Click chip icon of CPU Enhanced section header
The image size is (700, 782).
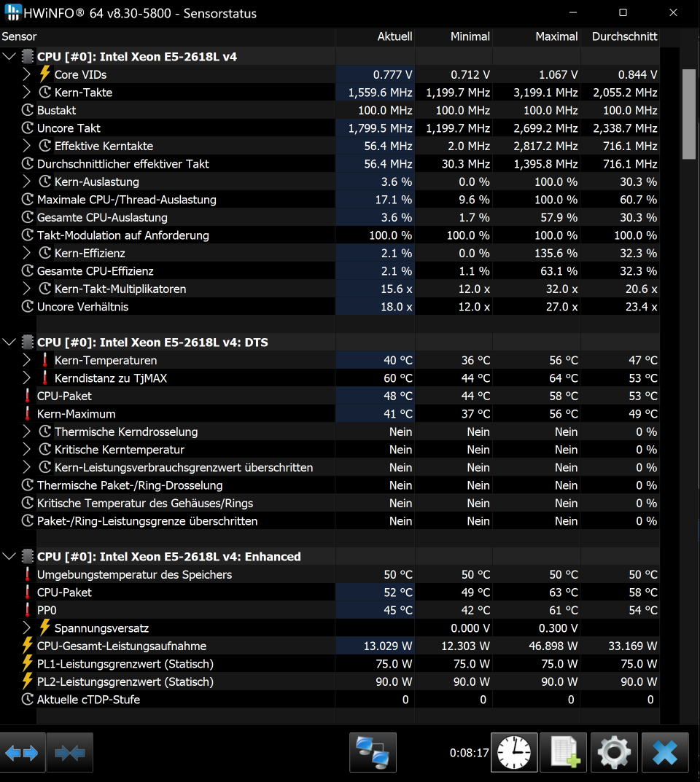coord(28,557)
